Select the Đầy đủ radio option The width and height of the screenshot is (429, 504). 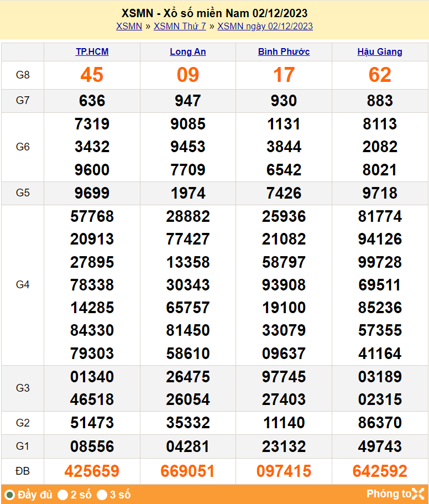10,495
